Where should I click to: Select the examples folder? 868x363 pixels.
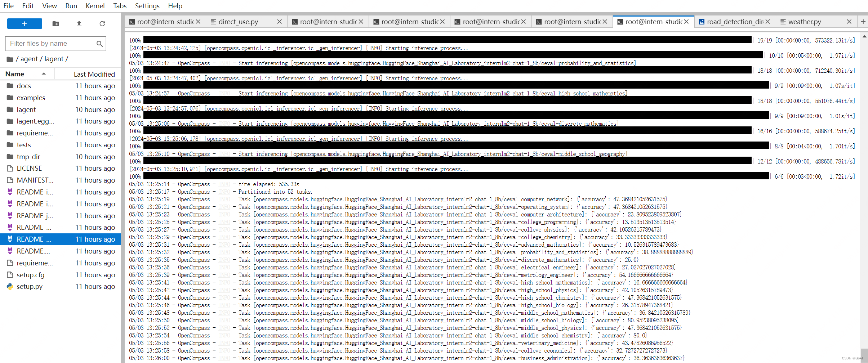click(x=61, y=98)
